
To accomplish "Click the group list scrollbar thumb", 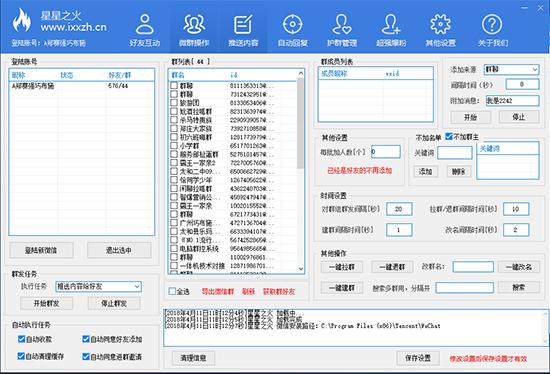I will 301,123.
